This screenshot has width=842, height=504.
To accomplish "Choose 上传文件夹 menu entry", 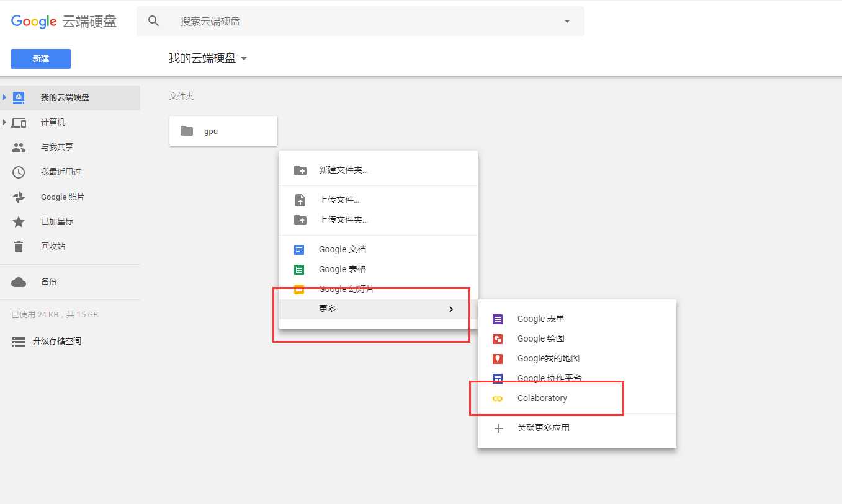I will pos(378,219).
